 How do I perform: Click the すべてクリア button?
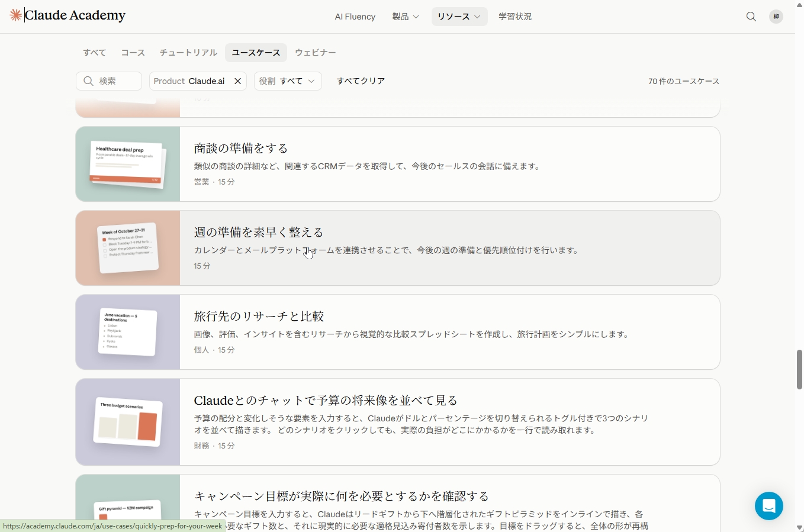(x=361, y=81)
